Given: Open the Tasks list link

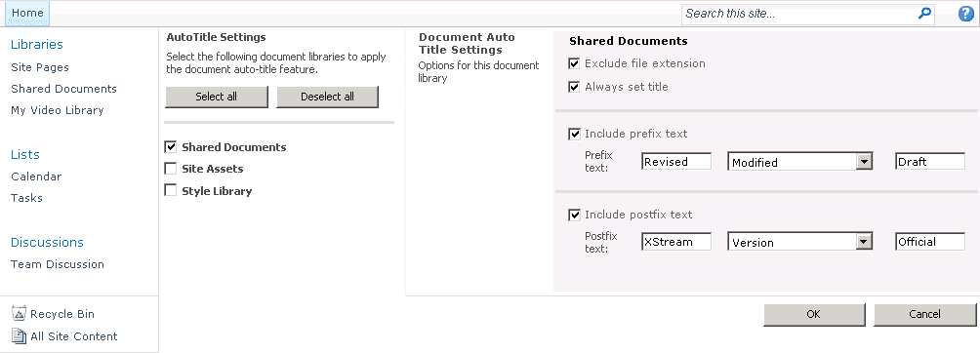Looking at the screenshot, I should pos(27,198).
